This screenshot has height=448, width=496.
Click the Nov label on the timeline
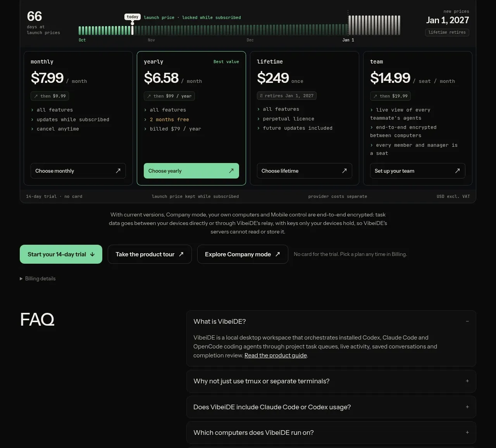coord(151,40)
